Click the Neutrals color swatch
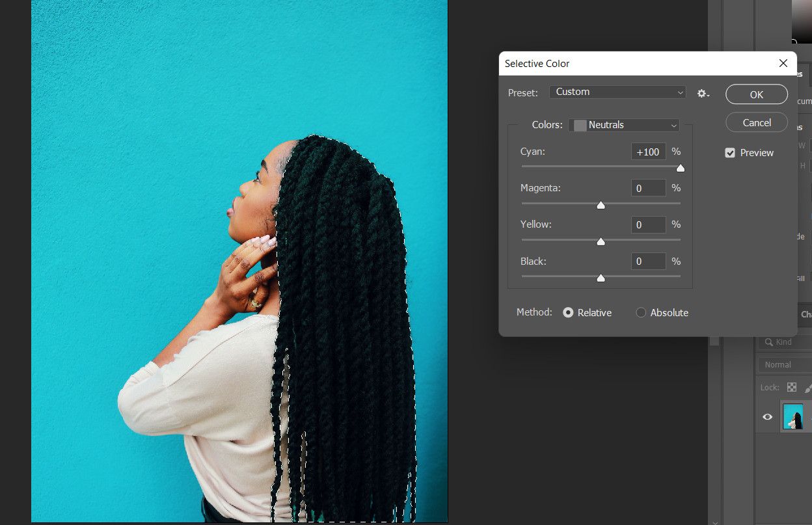This screenshot has height=525, width=812. (x=578, y=125)
